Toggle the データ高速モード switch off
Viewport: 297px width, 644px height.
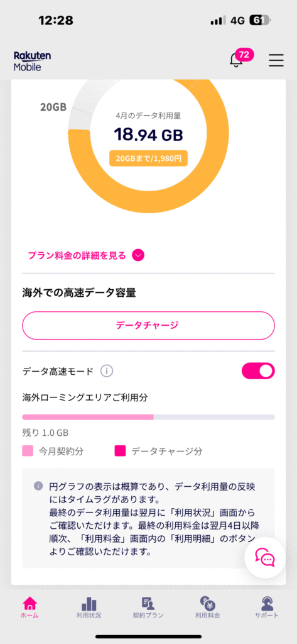[258, 371]
